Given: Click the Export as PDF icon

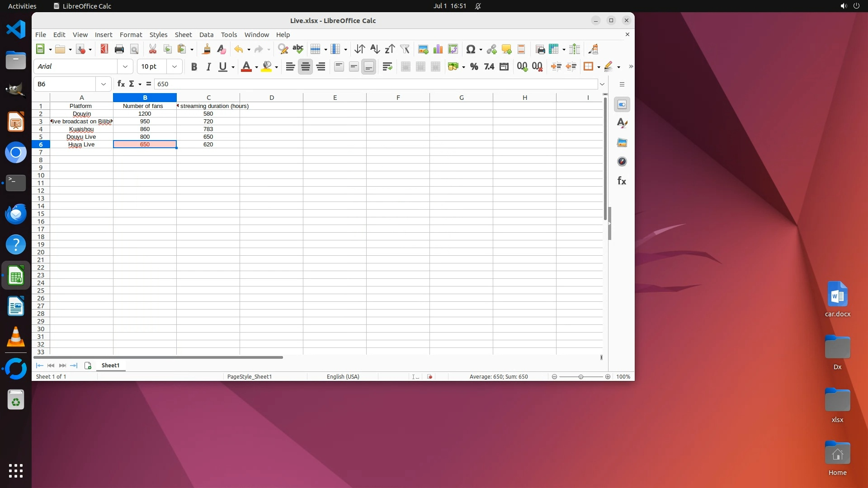Looking at the screenshot, I should point(104,49).
